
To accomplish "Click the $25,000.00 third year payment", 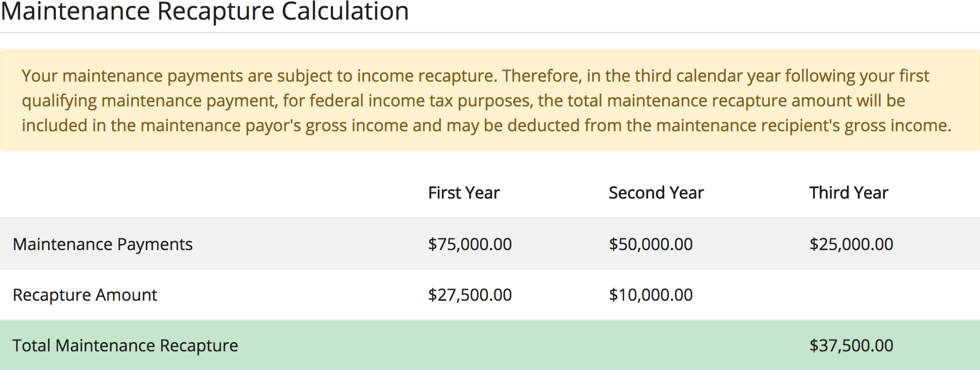I will pyautogui.click(x=851, y=244).
